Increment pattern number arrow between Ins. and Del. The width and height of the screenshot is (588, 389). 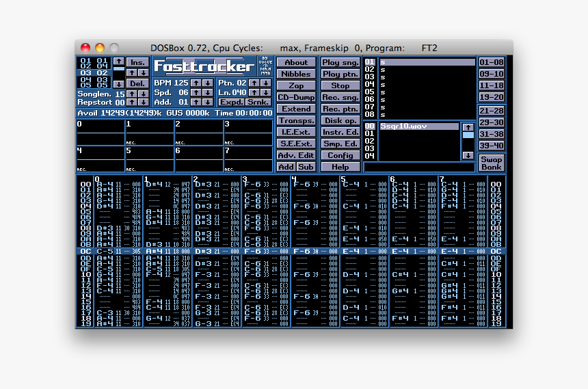tap(132, 72)
